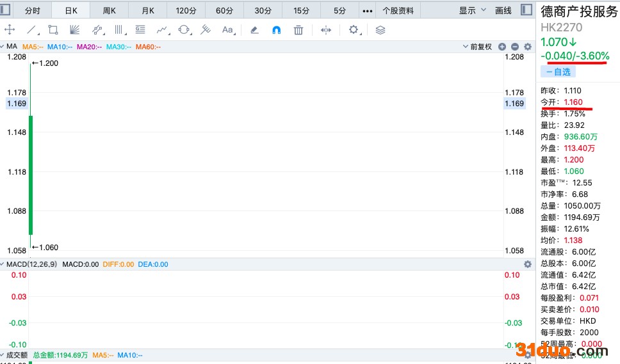
Task: Open the 个股资料 stock info
Action: (x=398, y=10)
